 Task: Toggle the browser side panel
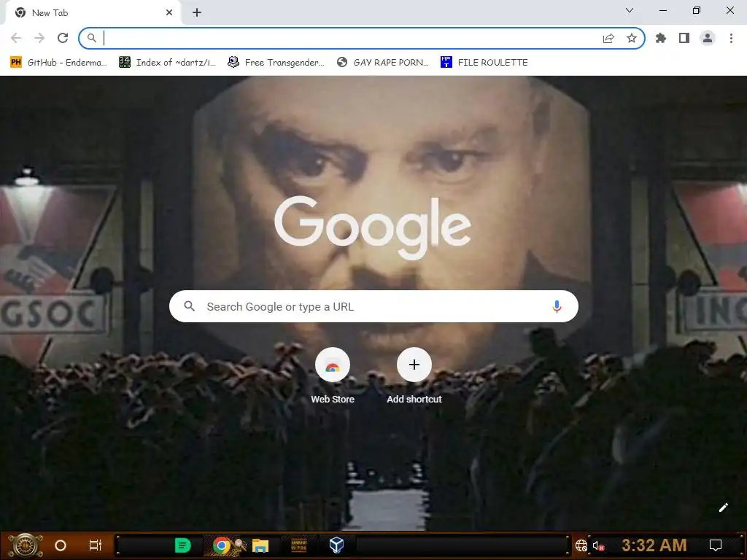(x=684, y=38)
